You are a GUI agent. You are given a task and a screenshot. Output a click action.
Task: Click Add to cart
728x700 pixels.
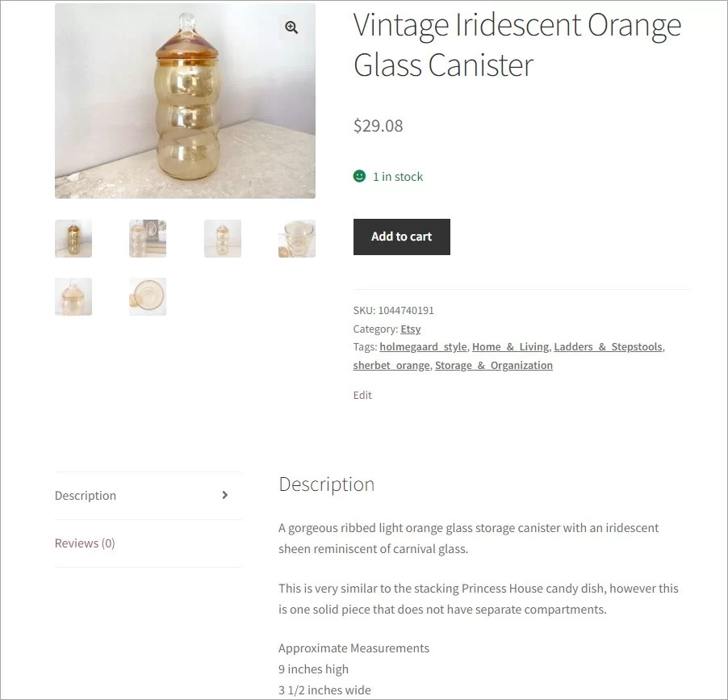tap(401, 237)
